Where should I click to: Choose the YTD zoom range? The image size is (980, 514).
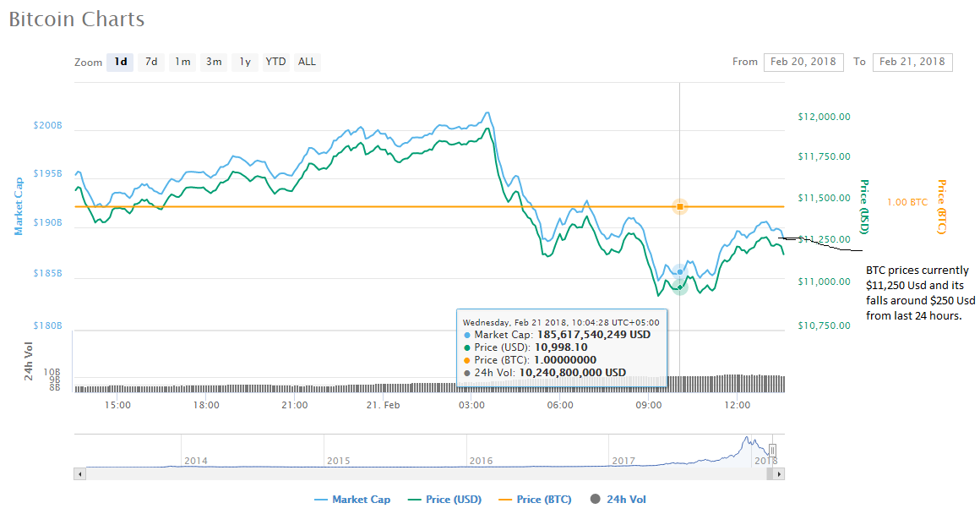point(275,62)
